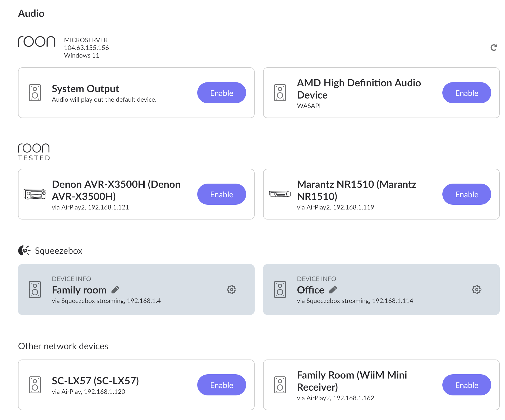Viewport: 505px width, 420px height.
Task: Click the Office speaker icon
Action: (280, 290)
